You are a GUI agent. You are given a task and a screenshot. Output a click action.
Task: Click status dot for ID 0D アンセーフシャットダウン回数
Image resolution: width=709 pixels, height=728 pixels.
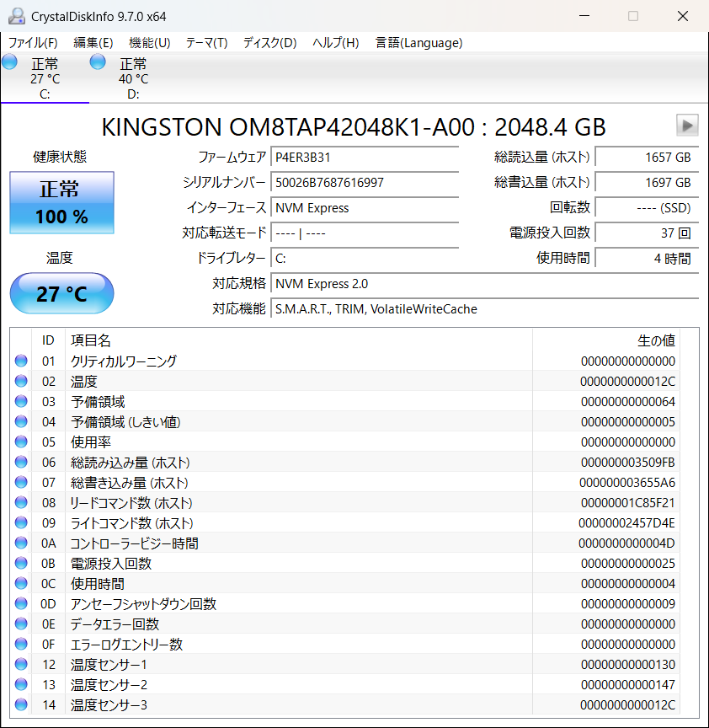21,603
